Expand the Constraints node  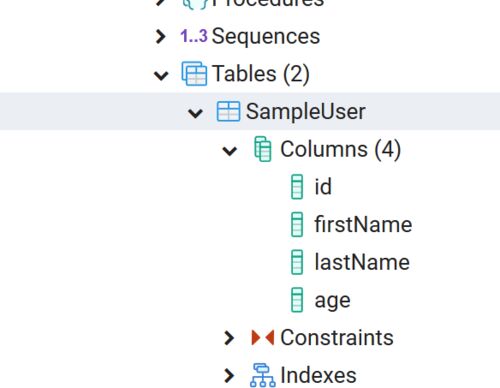coord(229,338)
